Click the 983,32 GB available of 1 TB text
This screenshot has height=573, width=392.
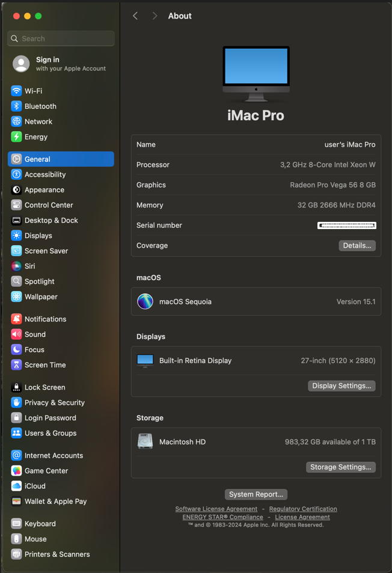(x=330, y=442)
